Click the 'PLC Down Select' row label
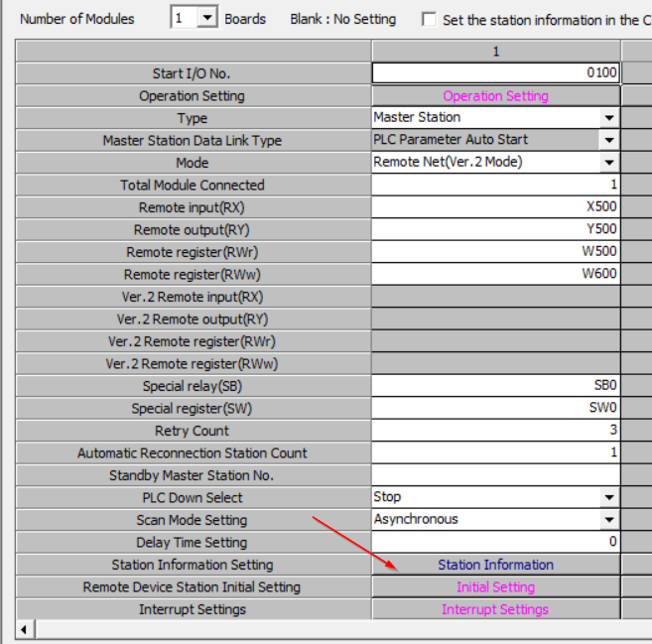This screenshot has height=644, width=652. (193, 498)
